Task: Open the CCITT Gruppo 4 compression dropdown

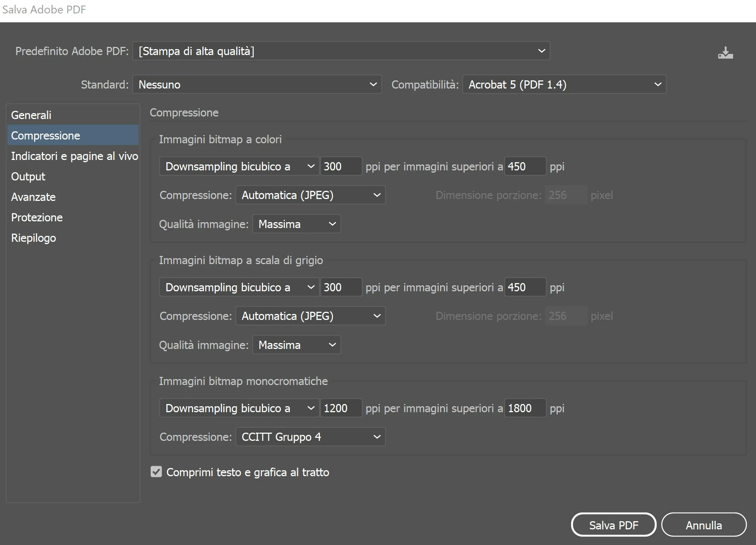Action: [310, 437]
